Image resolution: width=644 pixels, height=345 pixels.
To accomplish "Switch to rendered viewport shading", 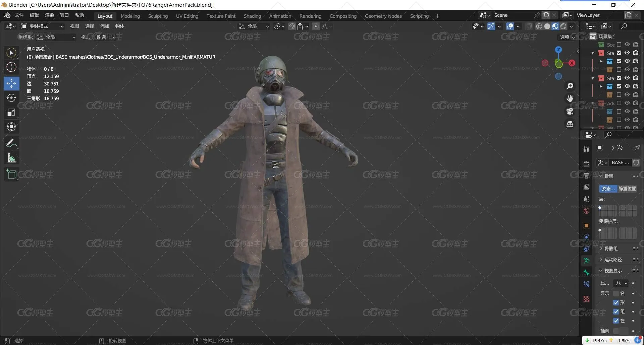I will tap(563, 26).
